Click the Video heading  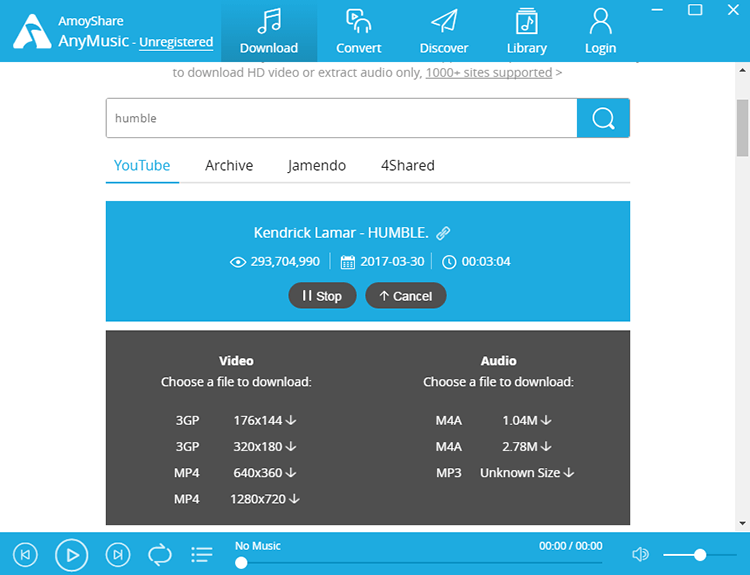236,361
